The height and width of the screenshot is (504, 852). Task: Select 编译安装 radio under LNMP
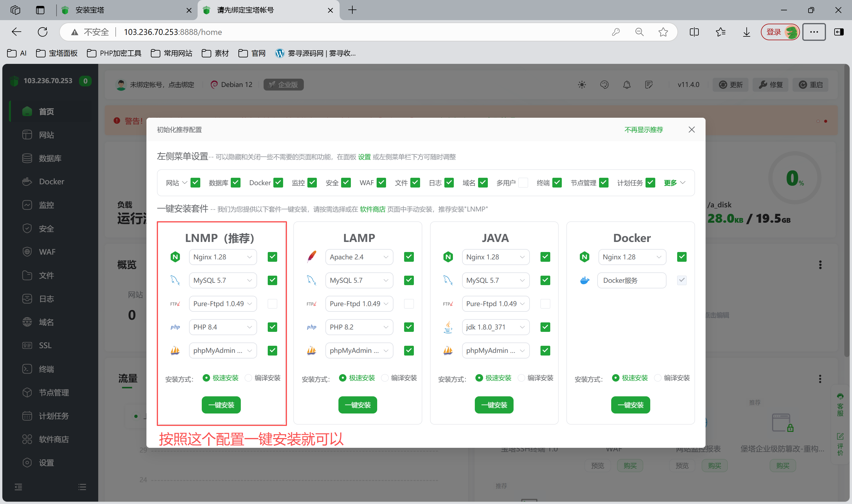click(x=248, y=378)
